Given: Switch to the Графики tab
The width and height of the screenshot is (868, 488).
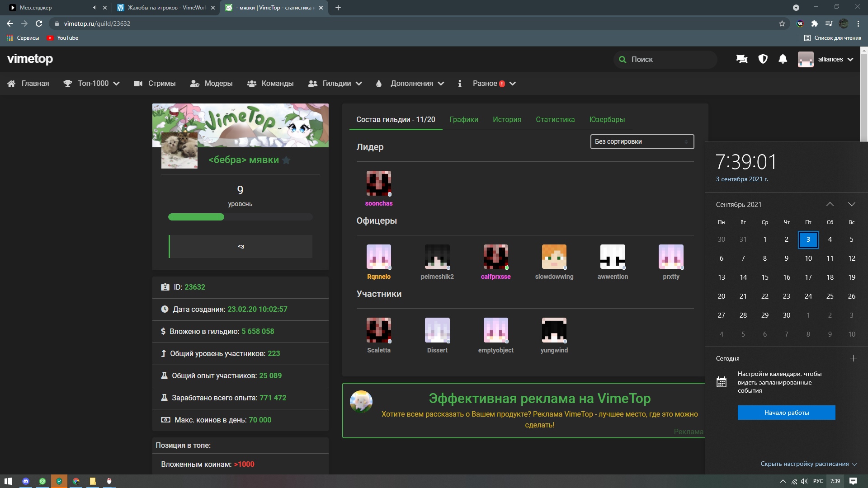Looking at the screenshot, I should pos(463,119).
